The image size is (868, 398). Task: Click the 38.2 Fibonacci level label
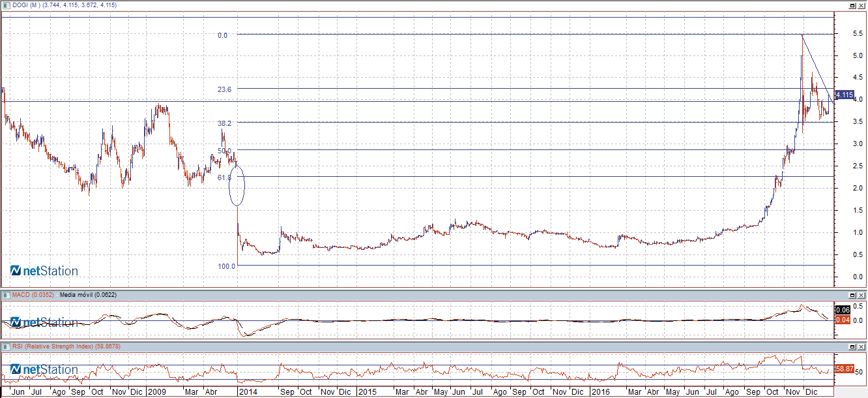pos(224,123)
